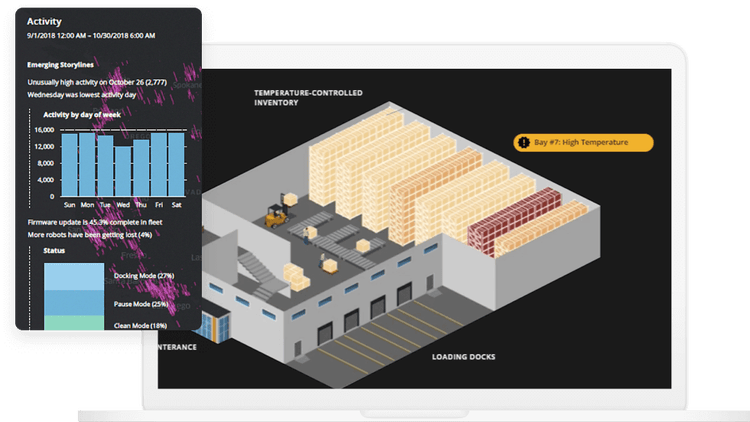Click the Temperature-Controlled Inventory label
The image size is (750, 422).
tap(307, 97)
